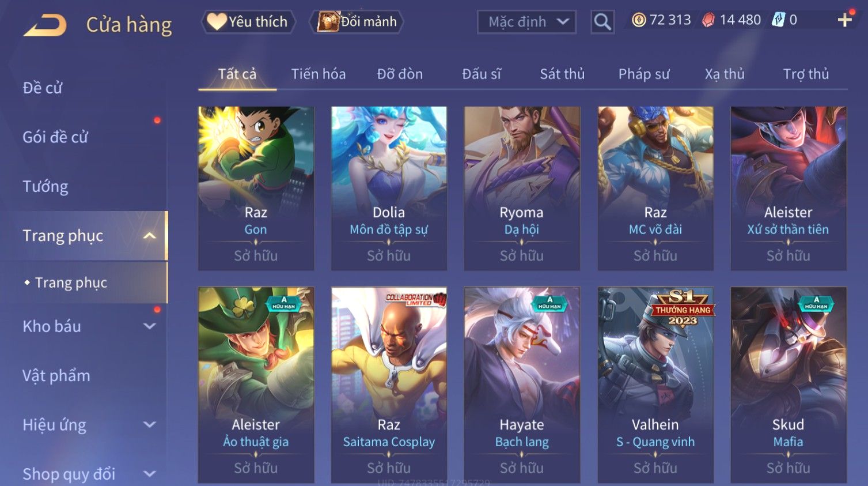The height and width of the screenshot is (486, 868).
Task: Open search with magnifying glass icon
Action: click(602, 22)
